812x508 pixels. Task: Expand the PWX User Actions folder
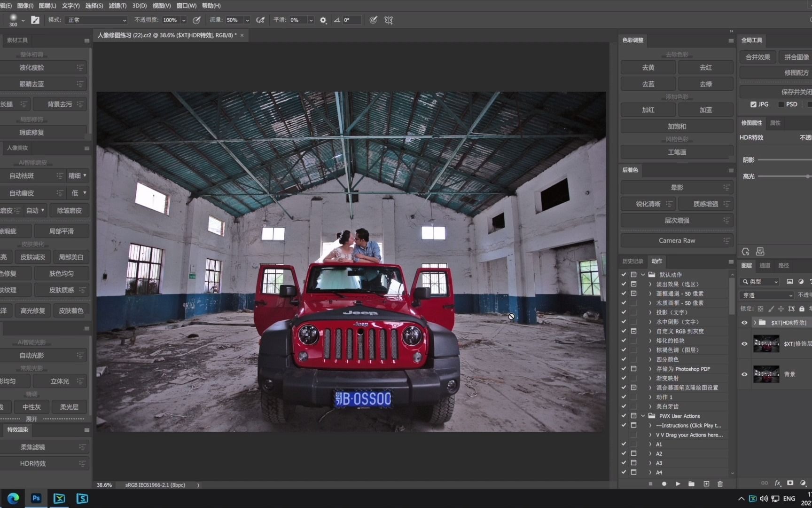tap(643, 416)
